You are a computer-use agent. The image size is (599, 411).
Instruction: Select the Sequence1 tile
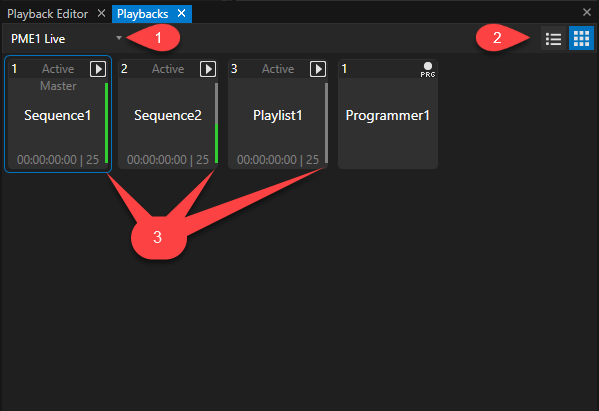[58, 114]
